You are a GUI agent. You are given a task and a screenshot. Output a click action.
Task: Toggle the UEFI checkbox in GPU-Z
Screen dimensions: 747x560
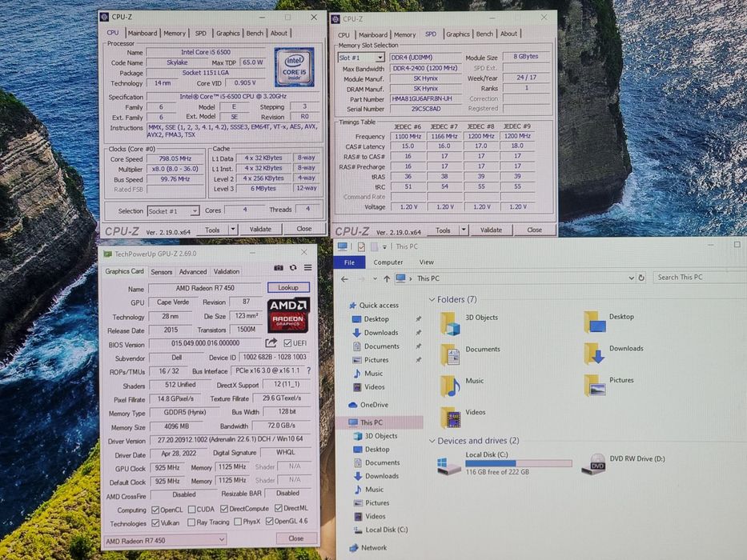click(287, 343)
